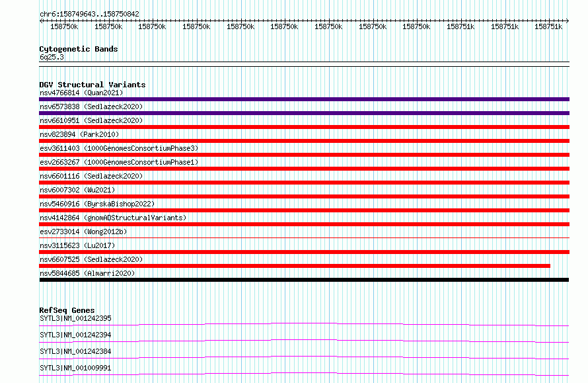Open the nsv5844685 (Almarri2020) label
This screenshot has height=383, width=588.
87,273
